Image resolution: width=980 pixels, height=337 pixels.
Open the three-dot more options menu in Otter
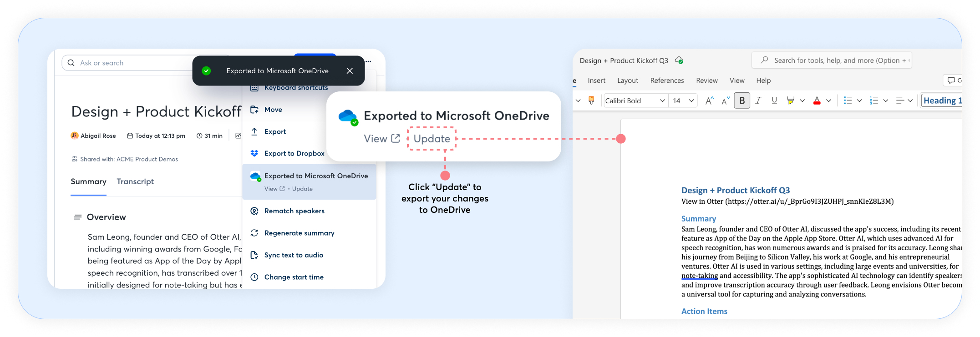click(x=368, y=61)
